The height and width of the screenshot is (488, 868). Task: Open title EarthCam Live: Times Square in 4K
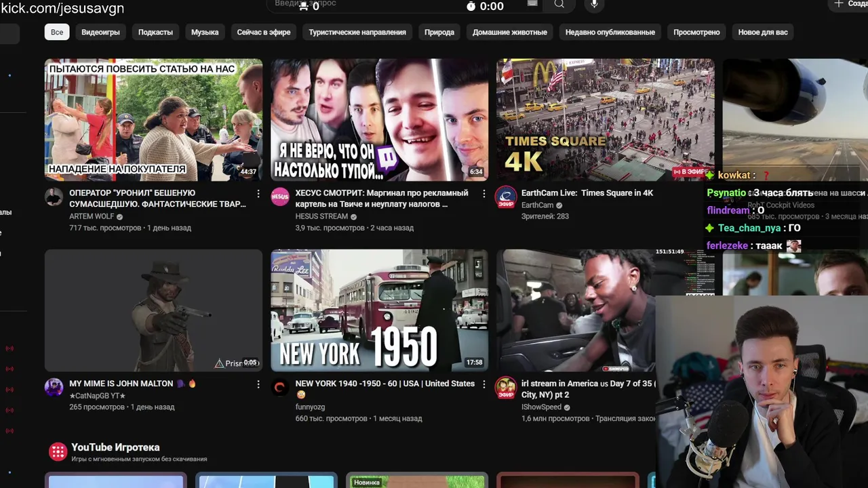coord(587,193)
